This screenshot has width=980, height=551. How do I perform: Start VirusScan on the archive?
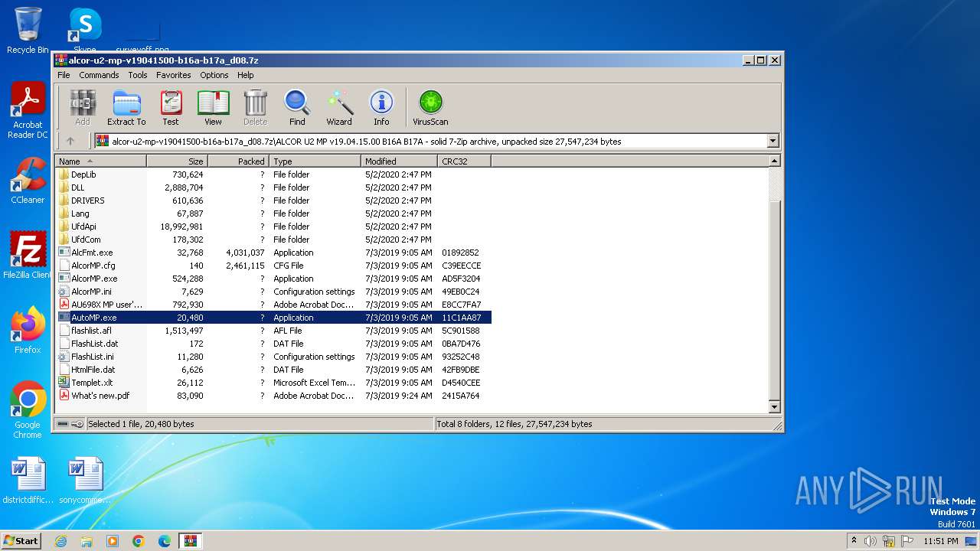click(x=430, y=108)
